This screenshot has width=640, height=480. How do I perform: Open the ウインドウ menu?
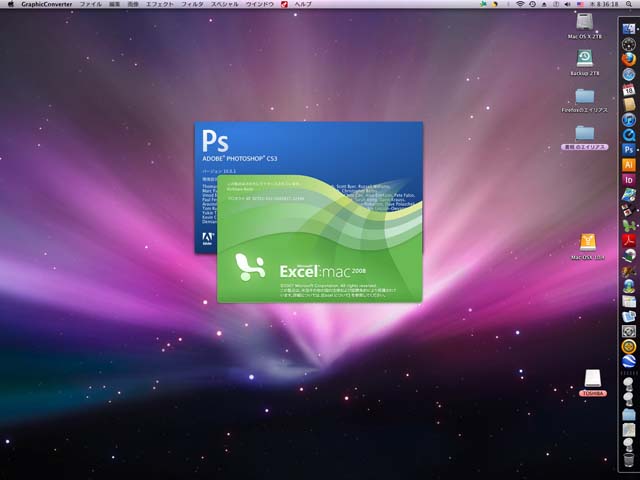[x=260, y=4]
